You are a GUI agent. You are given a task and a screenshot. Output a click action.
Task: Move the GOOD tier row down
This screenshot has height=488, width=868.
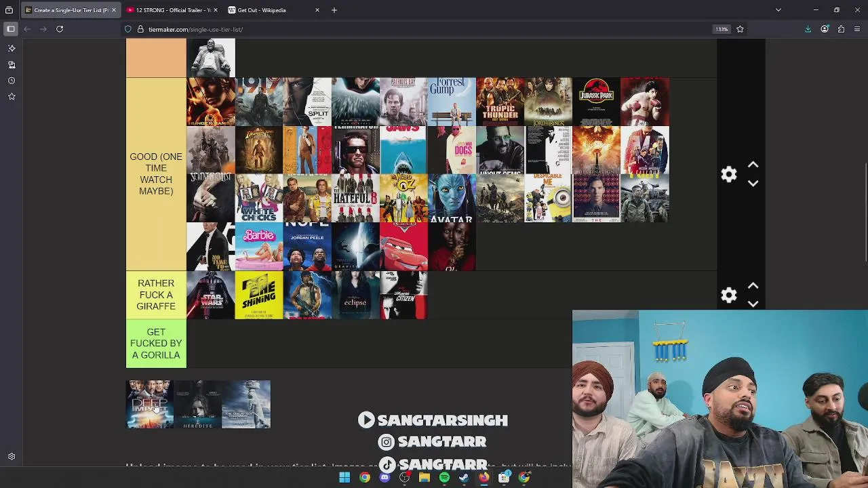tap(753, 183)
